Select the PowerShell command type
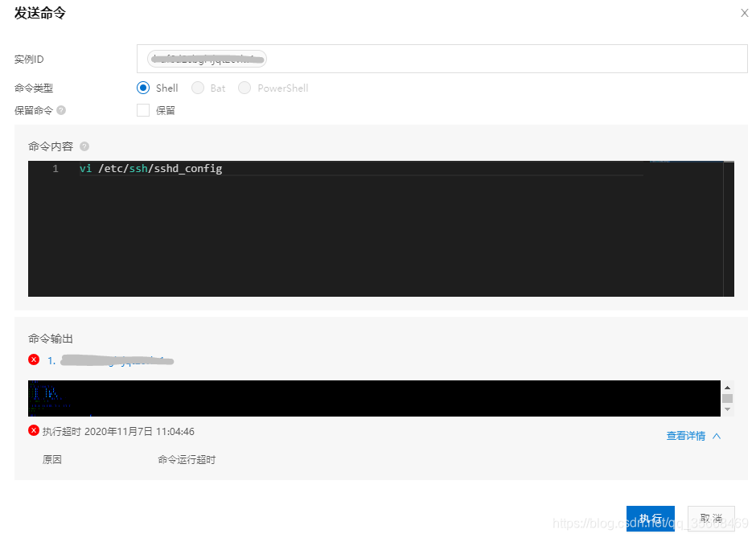This screenshot has height=538, width=756. [244, 88]
